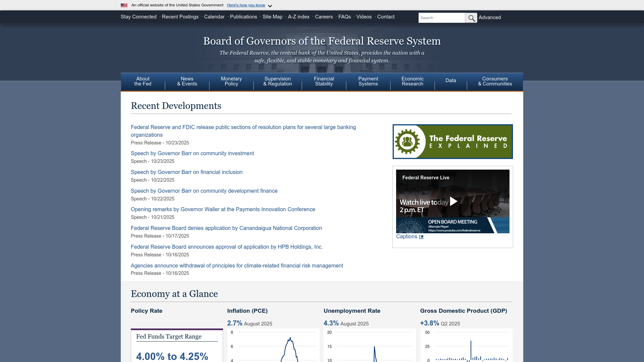The image size is (644, 362).
Task: Open The Federal Reserve Explained banner
Action: (x=453, y=141)
